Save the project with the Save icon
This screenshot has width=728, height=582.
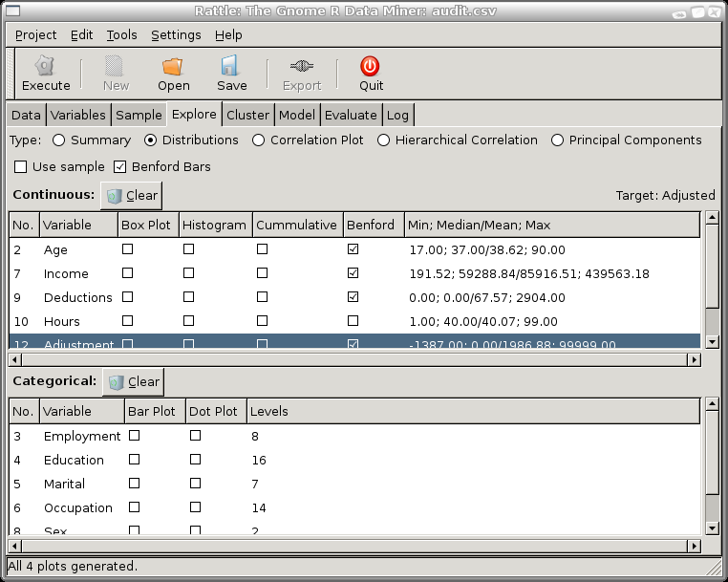pos(231,66)
